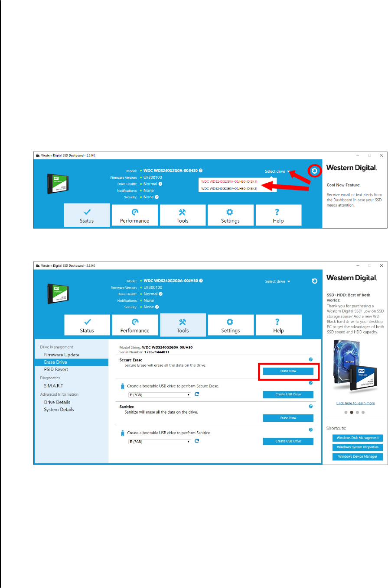This screenshot has height=588, width=388.
Task: Click the refresh icon in the upper dashboard window
Action: point(315,171)
